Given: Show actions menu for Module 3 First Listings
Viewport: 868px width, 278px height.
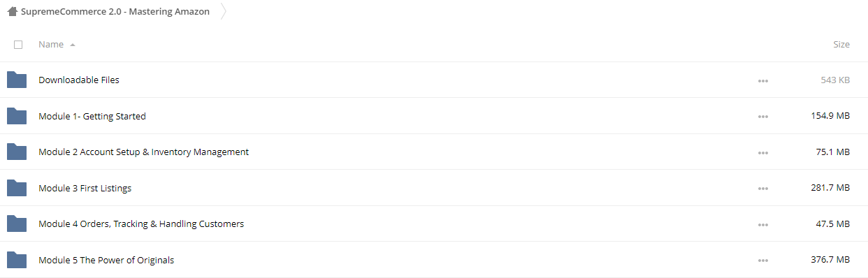Looking at the screenshot, I should (x=762, y=189).
